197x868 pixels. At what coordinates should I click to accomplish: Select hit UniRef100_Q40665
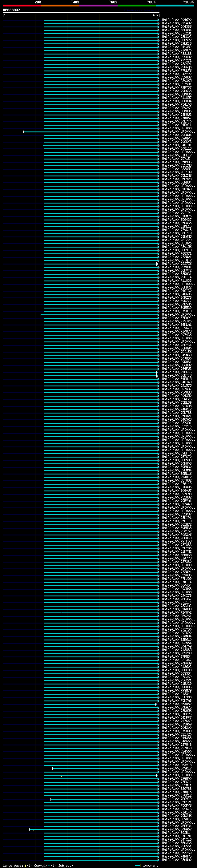[176, 741]
